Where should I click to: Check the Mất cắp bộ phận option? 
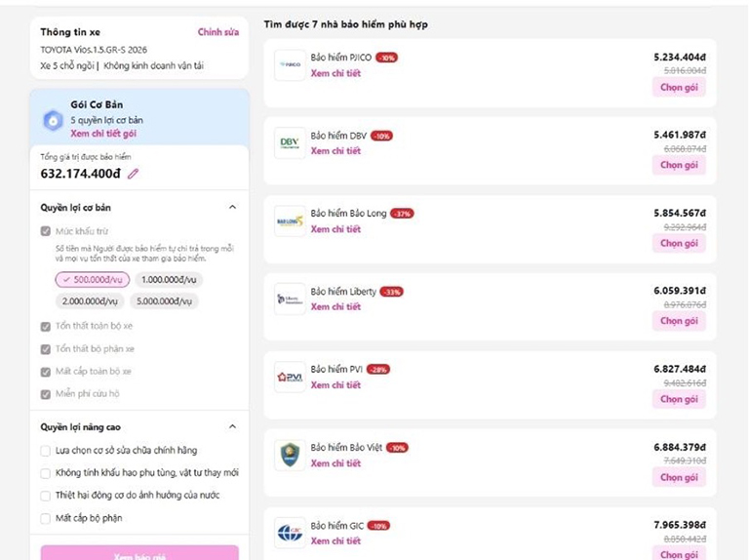(46, 518)
